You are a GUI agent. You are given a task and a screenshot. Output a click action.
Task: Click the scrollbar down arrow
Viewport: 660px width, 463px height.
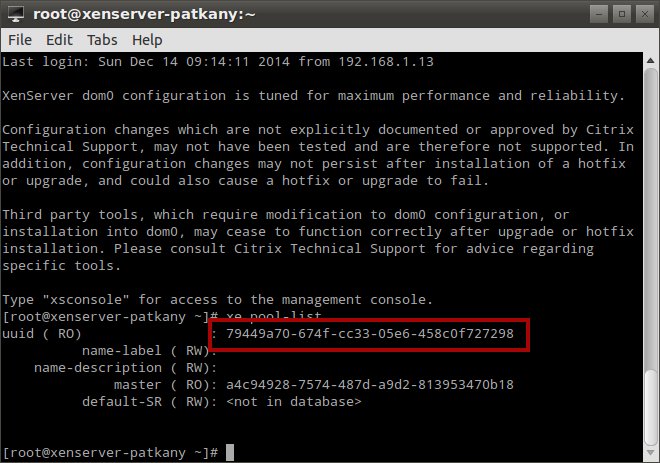pos(651,453)
